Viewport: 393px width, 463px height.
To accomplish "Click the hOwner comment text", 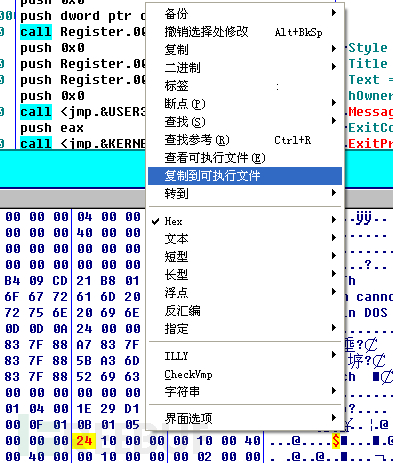I will [371, 96].
